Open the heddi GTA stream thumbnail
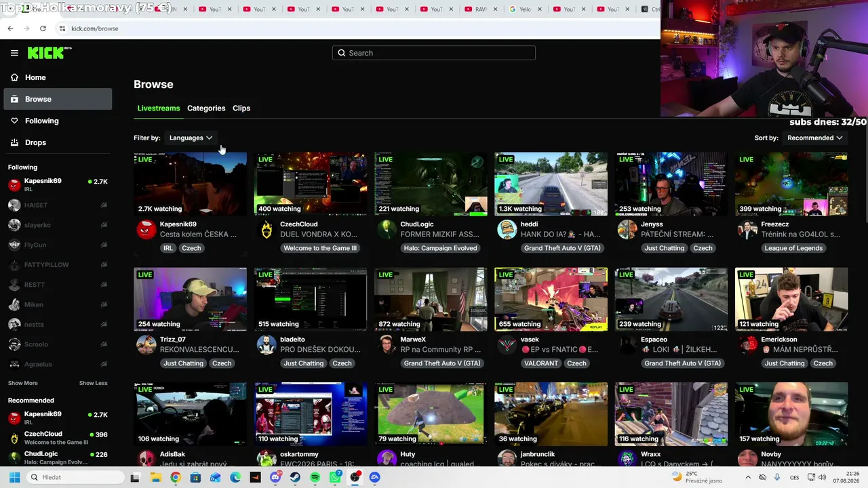This screenshot has height=488, width=868. pos(551,184)
